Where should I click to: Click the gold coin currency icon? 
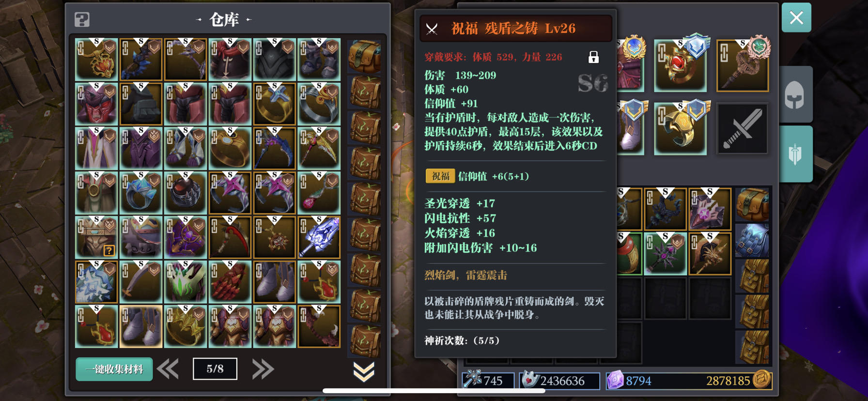coord(761,380)
